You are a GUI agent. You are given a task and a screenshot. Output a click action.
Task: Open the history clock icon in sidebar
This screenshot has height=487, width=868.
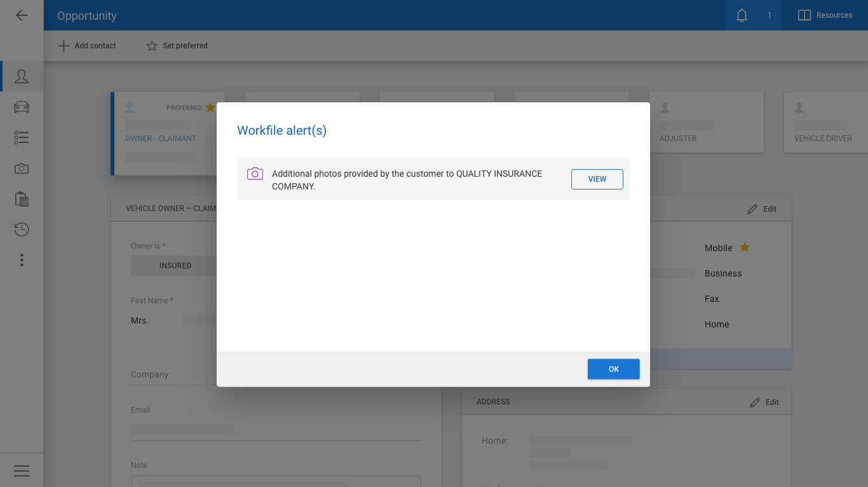point(22,230)
